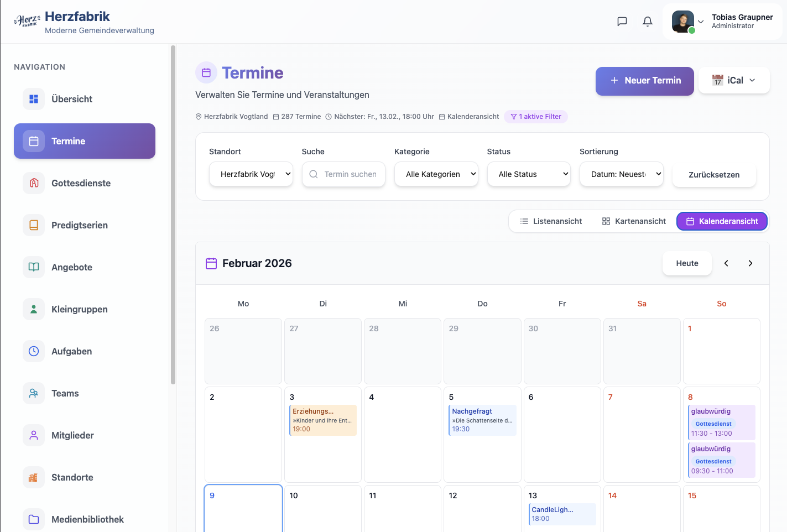Screen dimensions: 787x532
Task: Open the iCal export dropdown
Action: coord(734,80)
